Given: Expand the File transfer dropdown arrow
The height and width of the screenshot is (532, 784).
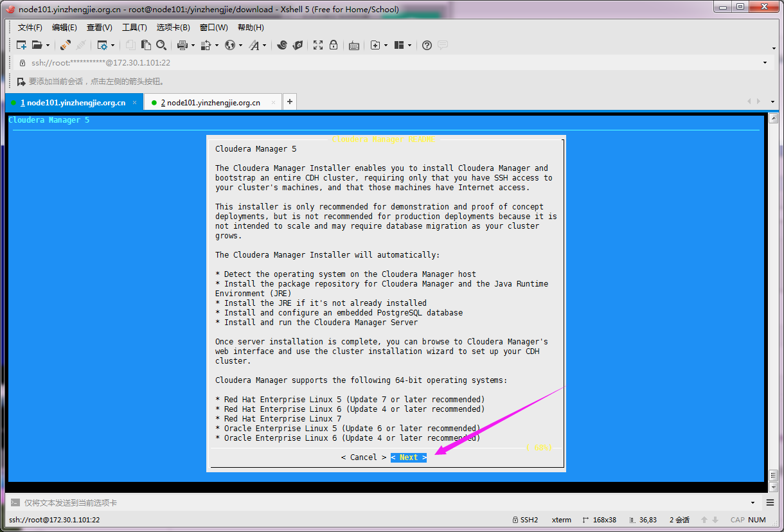Looking at the screenshot, I should [x=217, y=45].
